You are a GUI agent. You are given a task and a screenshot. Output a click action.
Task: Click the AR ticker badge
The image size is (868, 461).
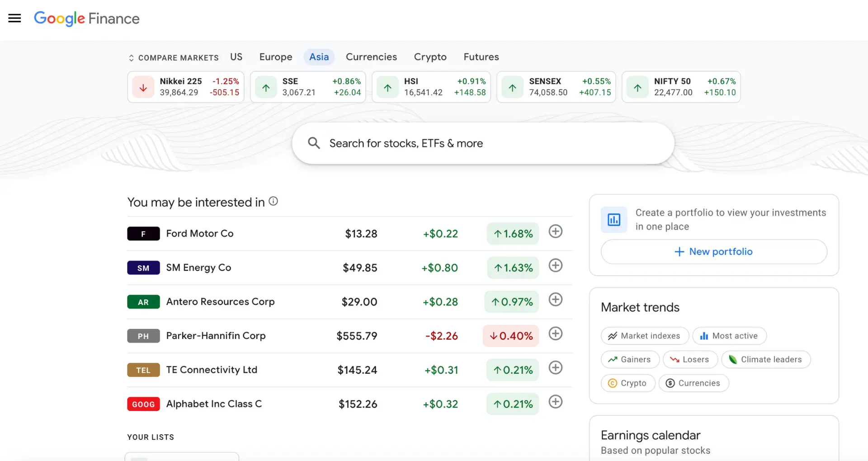[143, 302]
